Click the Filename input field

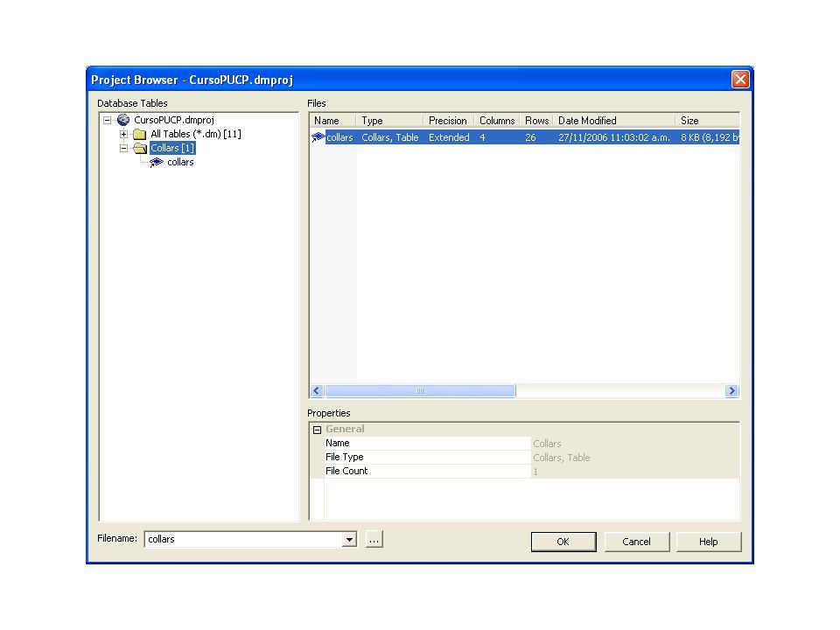tap(244, 540)
